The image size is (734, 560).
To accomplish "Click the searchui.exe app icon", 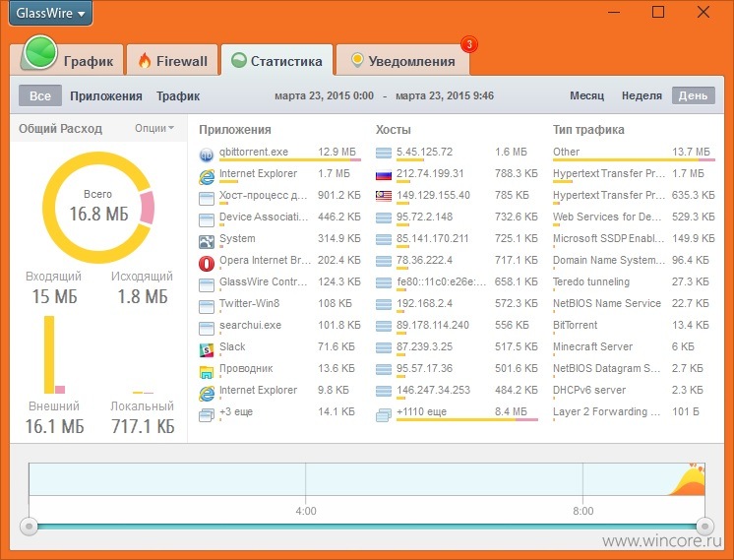I will click(207, 328).
